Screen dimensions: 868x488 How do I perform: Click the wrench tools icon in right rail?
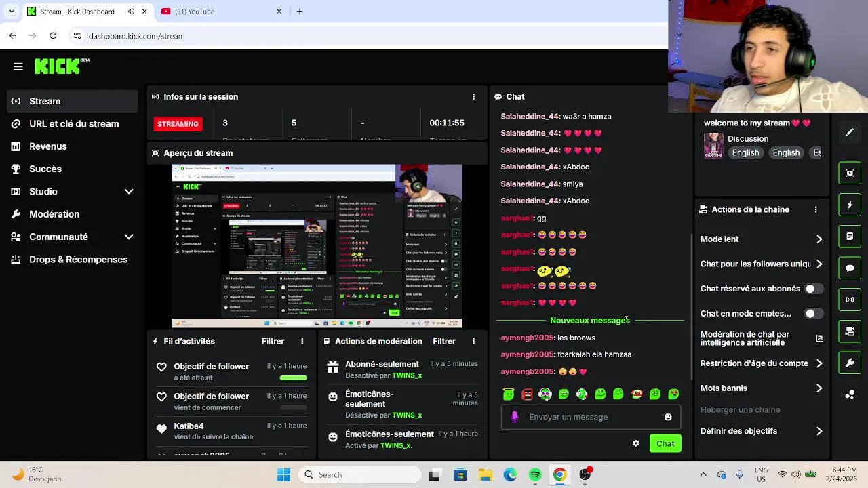click(850, 363)
